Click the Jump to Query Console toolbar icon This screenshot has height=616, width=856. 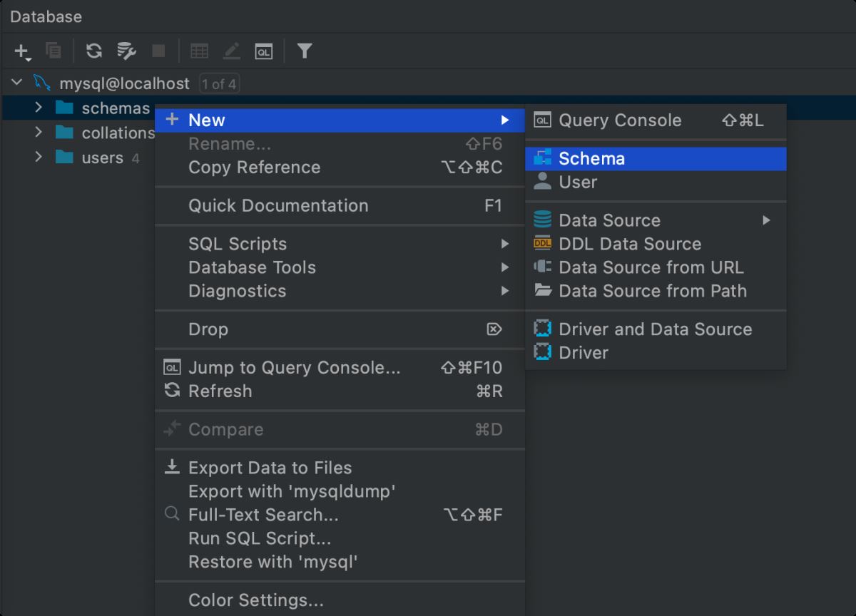(x=264, y=51)
